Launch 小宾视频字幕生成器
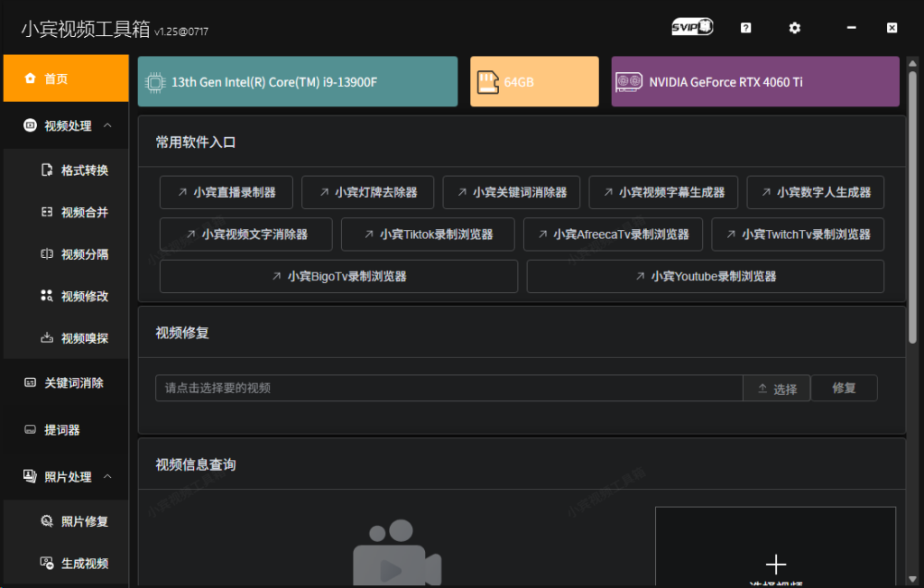 pos(663,192)
